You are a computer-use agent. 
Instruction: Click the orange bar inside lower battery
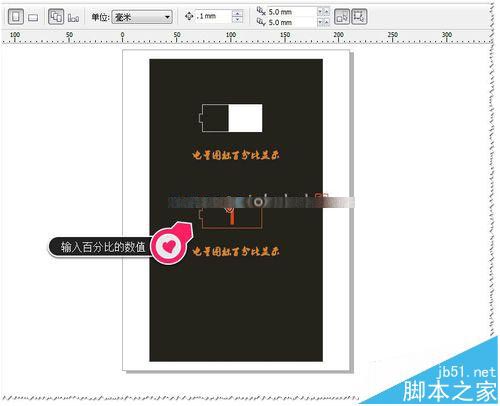232,218
